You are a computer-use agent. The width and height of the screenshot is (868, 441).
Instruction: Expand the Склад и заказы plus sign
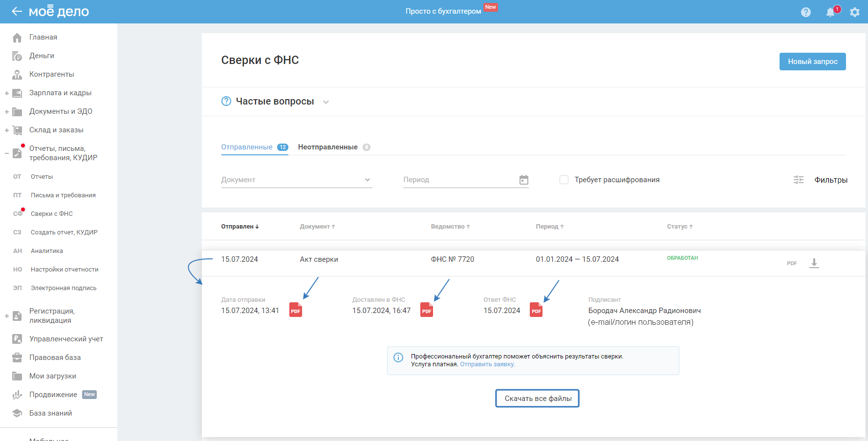[7, 130]
